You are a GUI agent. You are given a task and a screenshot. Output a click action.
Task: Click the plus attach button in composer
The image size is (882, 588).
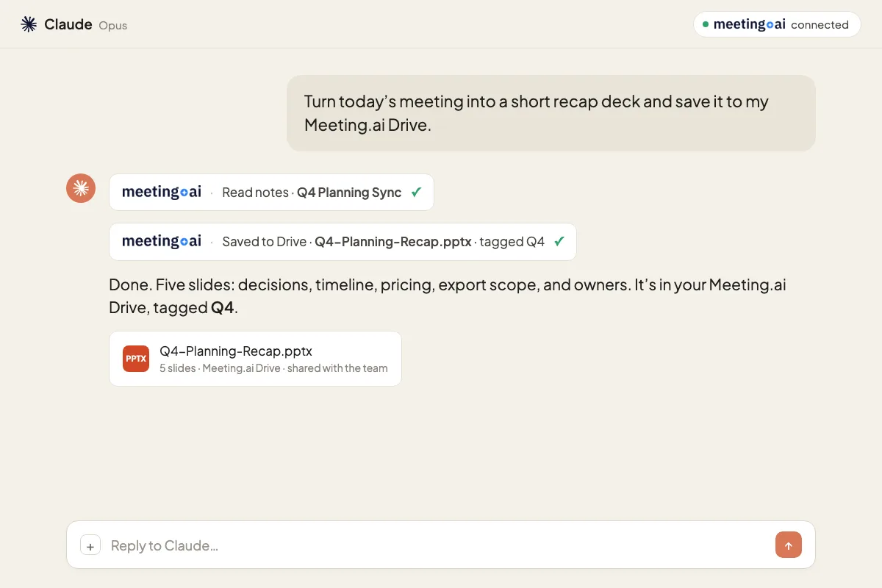pos(90,545)
